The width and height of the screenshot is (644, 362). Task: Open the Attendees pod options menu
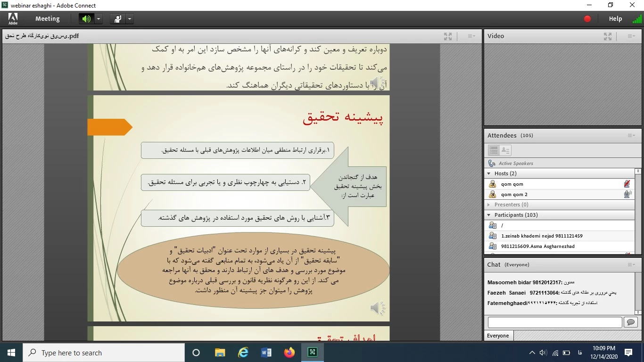click(x=631, y=136)
